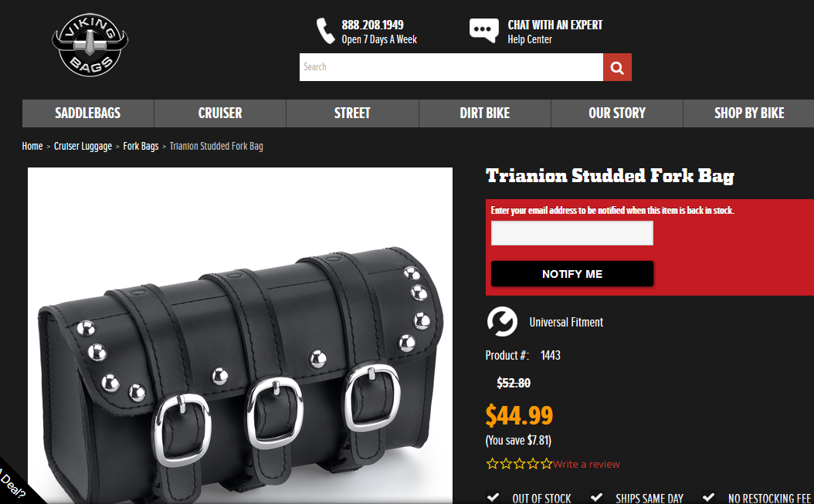Screen dimensions: 814x504
Task: Click the red search magnifier button
Action: 617,67
